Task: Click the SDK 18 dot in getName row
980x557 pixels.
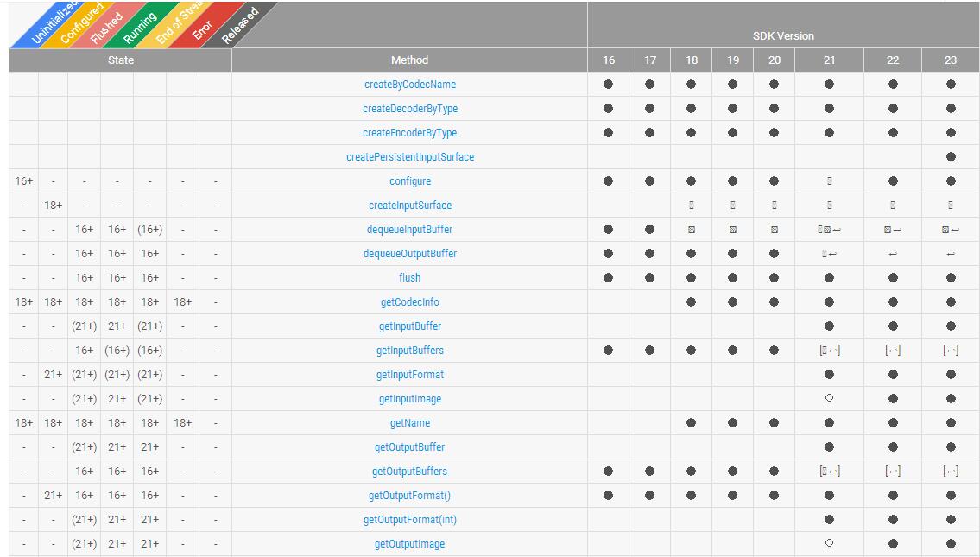Action: [x=692, y=422]
